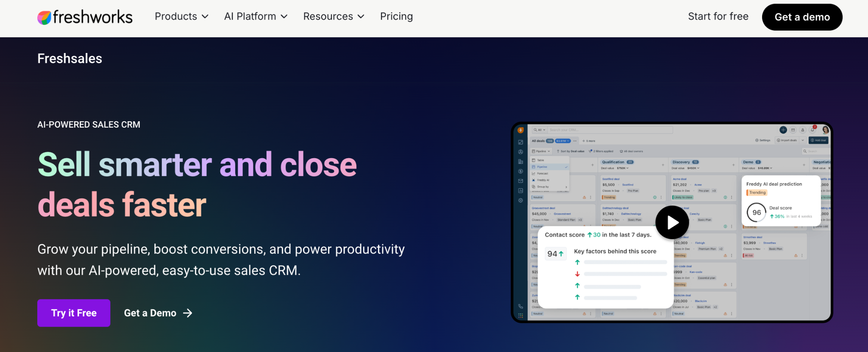Open the reports chart icon in CRM sidebar
868x352 pixels.
click(520, 191)
